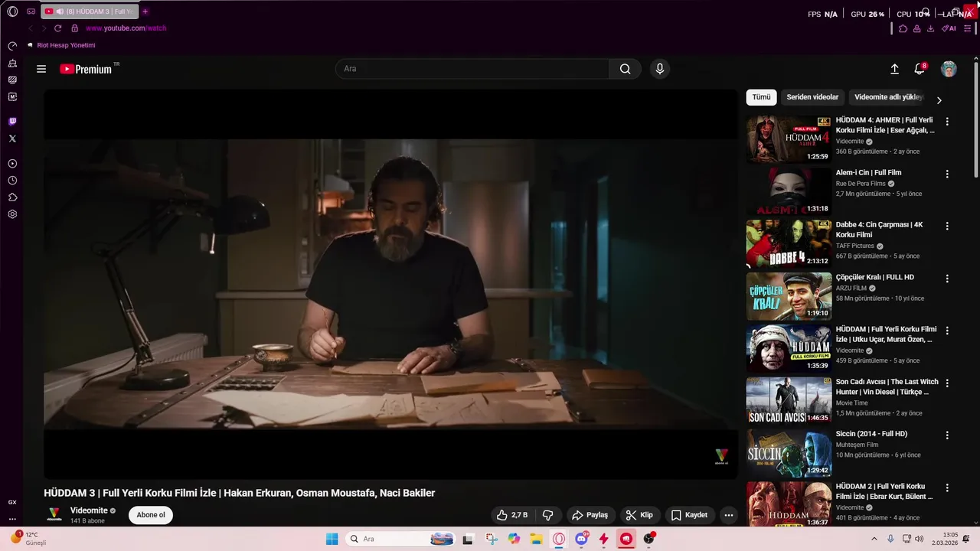Click inside the YouTube Ara search field
The height and width of the screenshot is (551, 980).
click(472, 69)
